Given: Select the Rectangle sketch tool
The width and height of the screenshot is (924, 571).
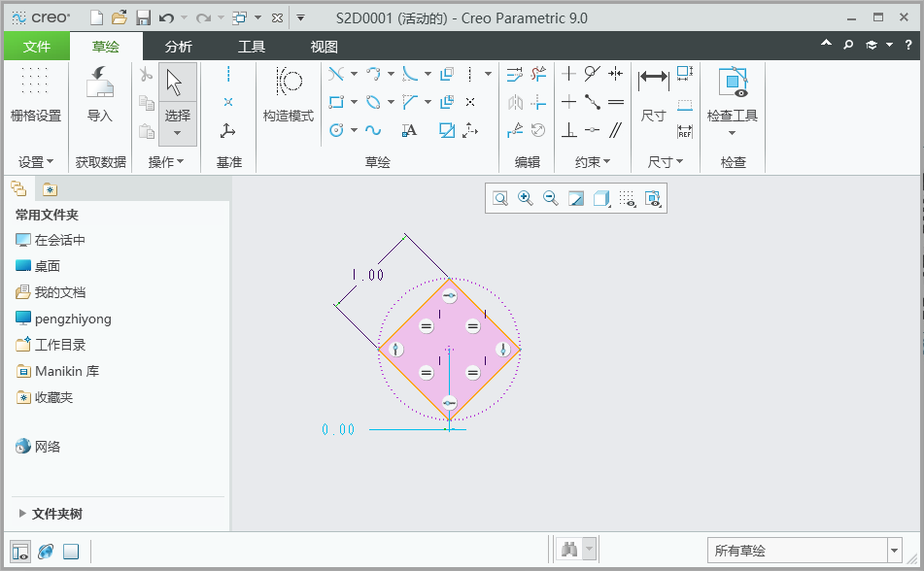Looking at the screenshot, I should point(336,102).
